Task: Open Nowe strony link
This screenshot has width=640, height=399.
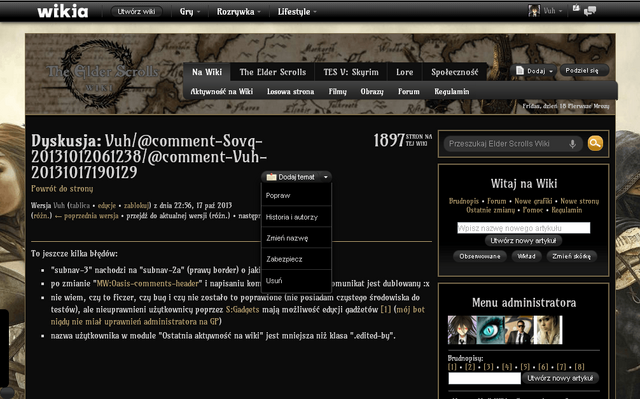Action: pyautogui.click(x=580, y=201)
